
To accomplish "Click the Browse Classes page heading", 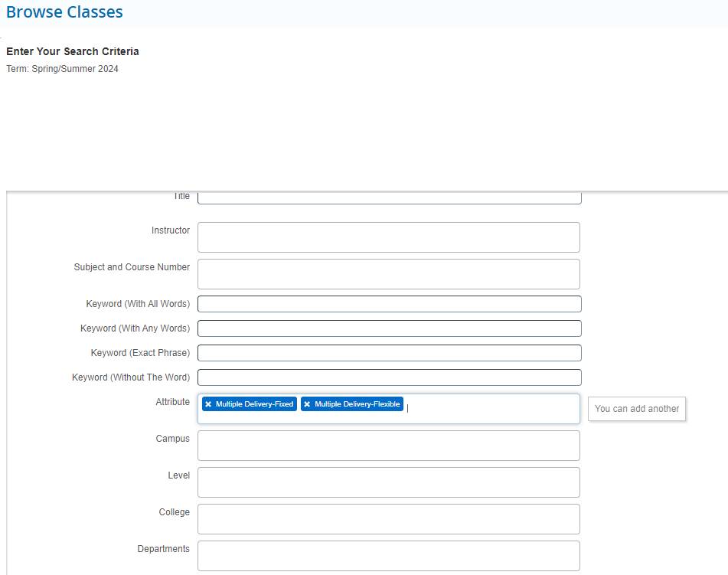I will coord(64,12).
